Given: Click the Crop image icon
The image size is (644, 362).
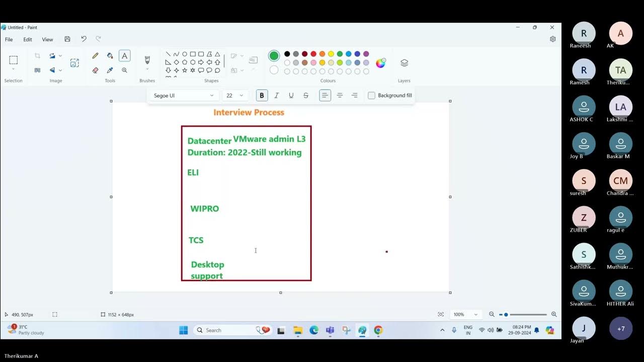Looking at the screenshot, I should (37, 56).
